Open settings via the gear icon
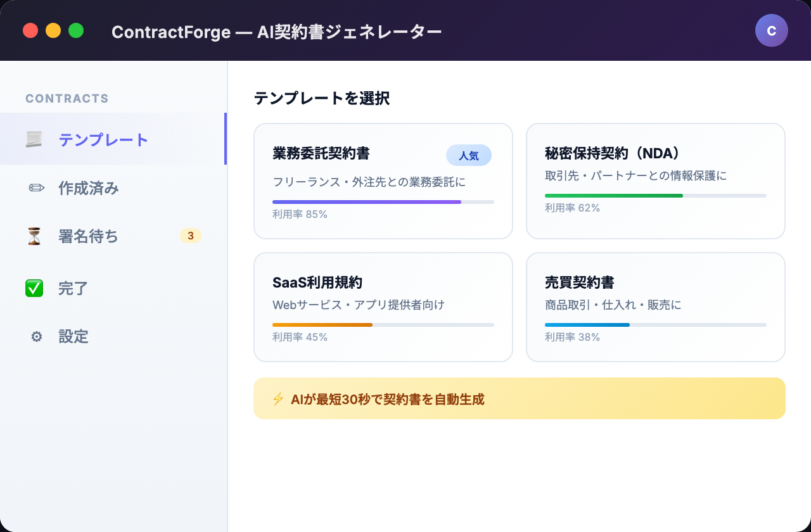 [36, 337]
